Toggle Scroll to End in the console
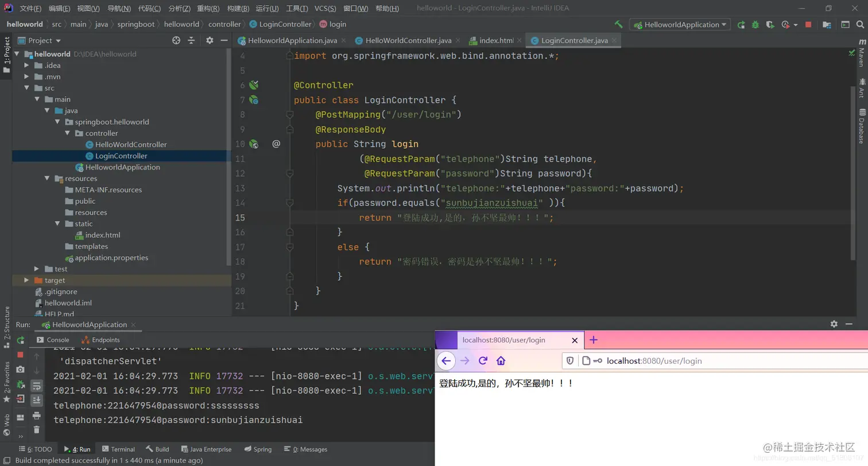868x466 pixels. (36, 400)
